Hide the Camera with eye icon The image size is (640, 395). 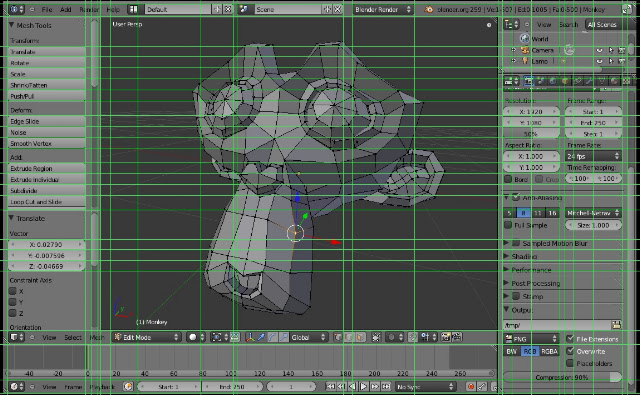tap(599, 50)
